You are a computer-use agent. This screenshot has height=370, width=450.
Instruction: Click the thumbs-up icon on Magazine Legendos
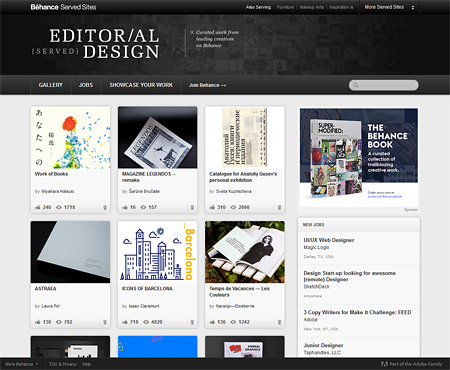pyautogui.click(x=125, y=207)
